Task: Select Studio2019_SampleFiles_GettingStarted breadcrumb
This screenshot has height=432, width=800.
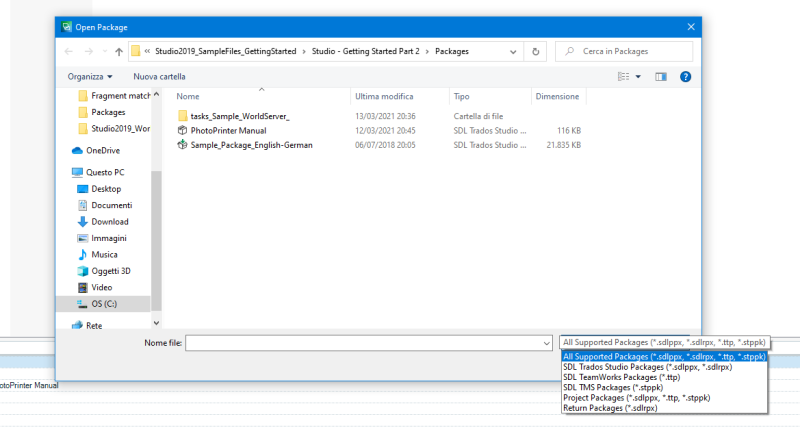Action: click(x=226, y=52)
